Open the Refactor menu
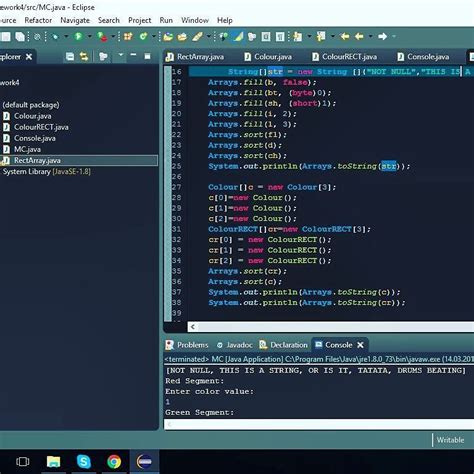 click(x=38, y=20)
